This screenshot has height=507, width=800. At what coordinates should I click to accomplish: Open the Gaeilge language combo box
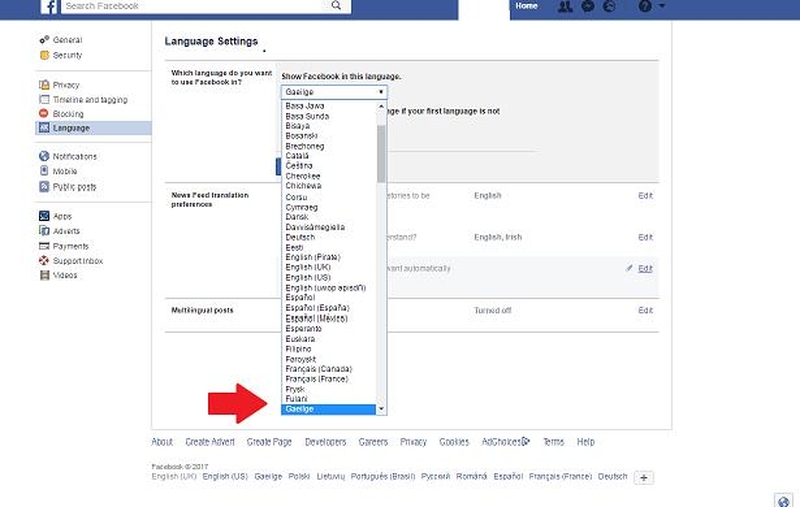pos(333,91)
